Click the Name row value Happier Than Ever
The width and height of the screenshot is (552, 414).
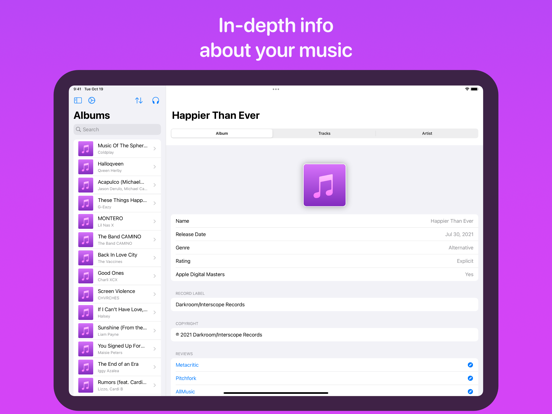(452, 221)
